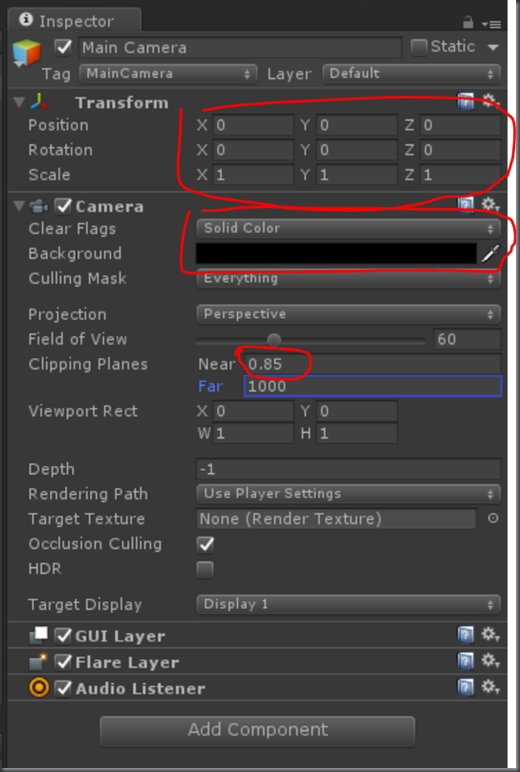Screen dimensions: 520x772
Task: Open the Transform help reference icon
Action: (465, 101)
